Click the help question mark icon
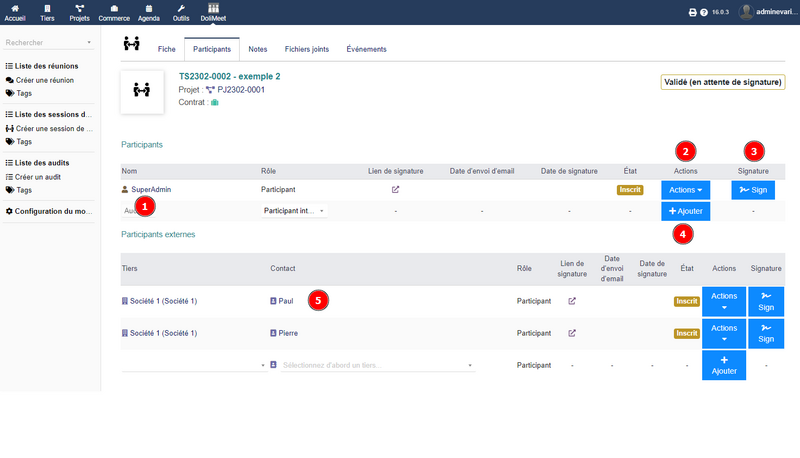The height and width of the screenshot is (458, 800). [x=704, y=13]
